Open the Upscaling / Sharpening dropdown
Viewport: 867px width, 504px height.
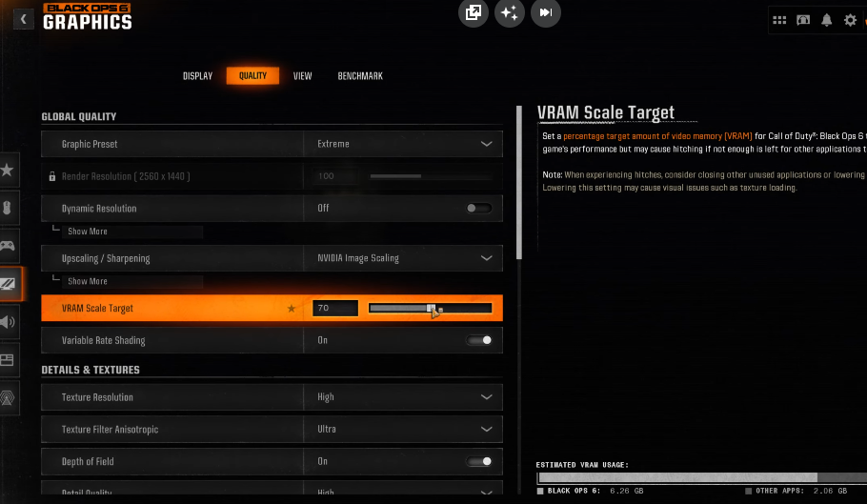[403, 258]
